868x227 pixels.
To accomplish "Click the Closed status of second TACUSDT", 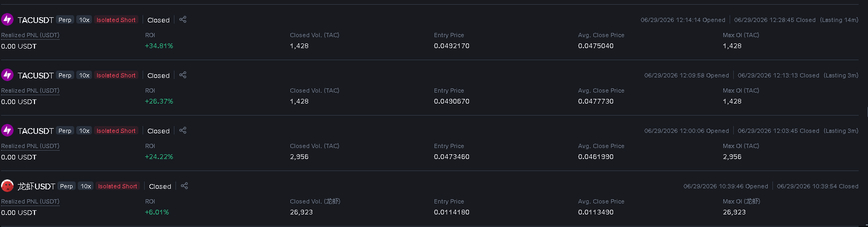I will (x=158, y=75).
